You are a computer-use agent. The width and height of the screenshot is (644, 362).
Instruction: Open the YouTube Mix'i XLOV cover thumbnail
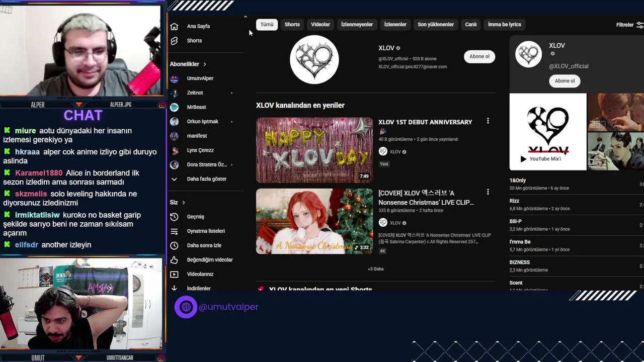[548, 132]
